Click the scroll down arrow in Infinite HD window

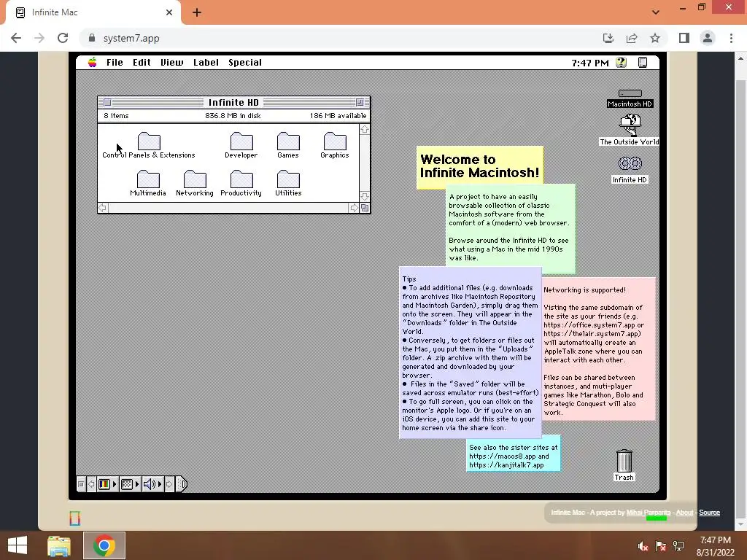pyautogui.click(x=365, y=197)
